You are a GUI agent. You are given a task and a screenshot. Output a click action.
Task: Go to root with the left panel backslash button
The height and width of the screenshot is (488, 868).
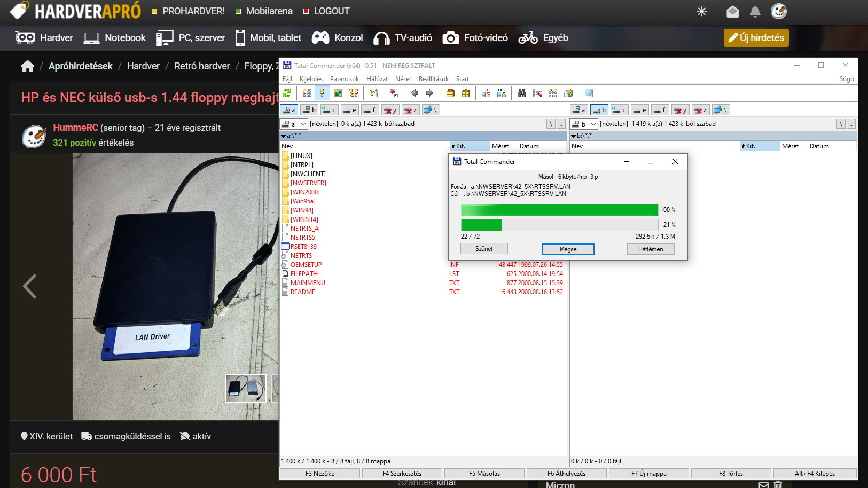click(551, 124)
